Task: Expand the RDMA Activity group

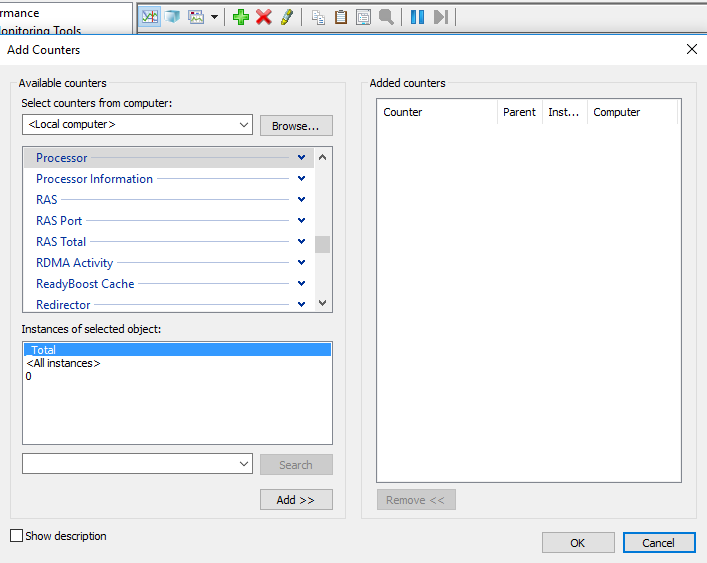Action: pyautogui.click(x=302, y=262)
